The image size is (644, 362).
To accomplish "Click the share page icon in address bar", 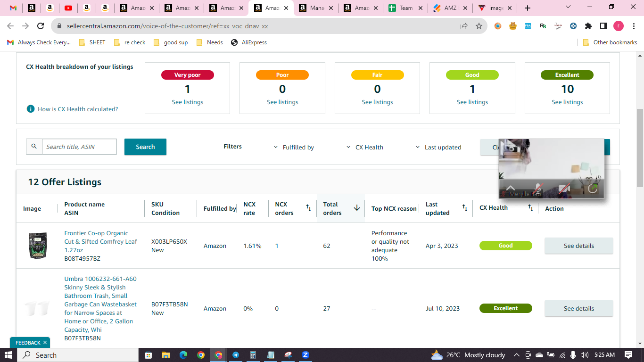I will (x=464, y=26).
